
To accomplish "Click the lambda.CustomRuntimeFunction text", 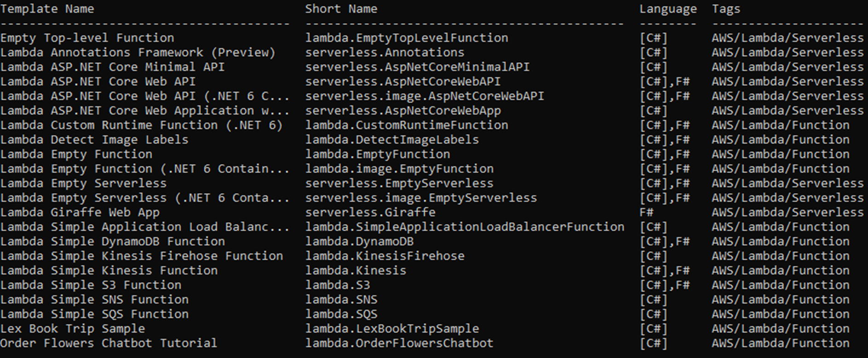I will 406,125.
